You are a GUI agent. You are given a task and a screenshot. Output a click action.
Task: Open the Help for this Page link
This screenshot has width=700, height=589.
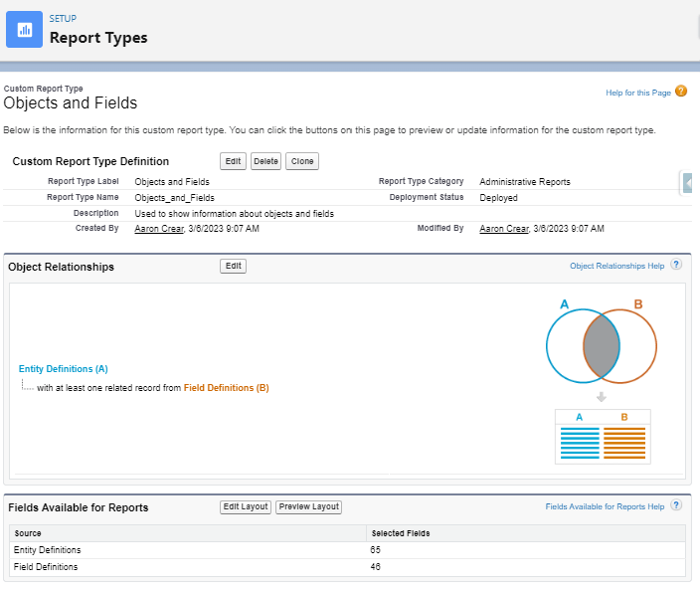638,93
